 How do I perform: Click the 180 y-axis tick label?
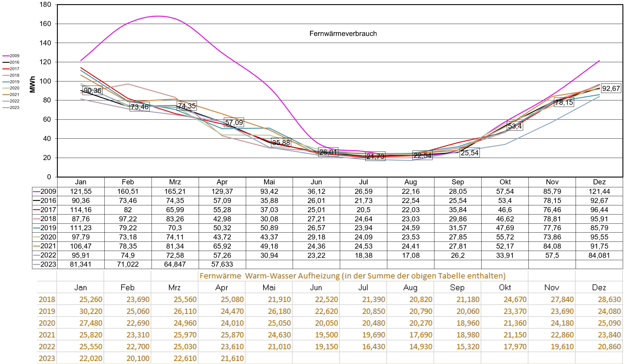45,5
